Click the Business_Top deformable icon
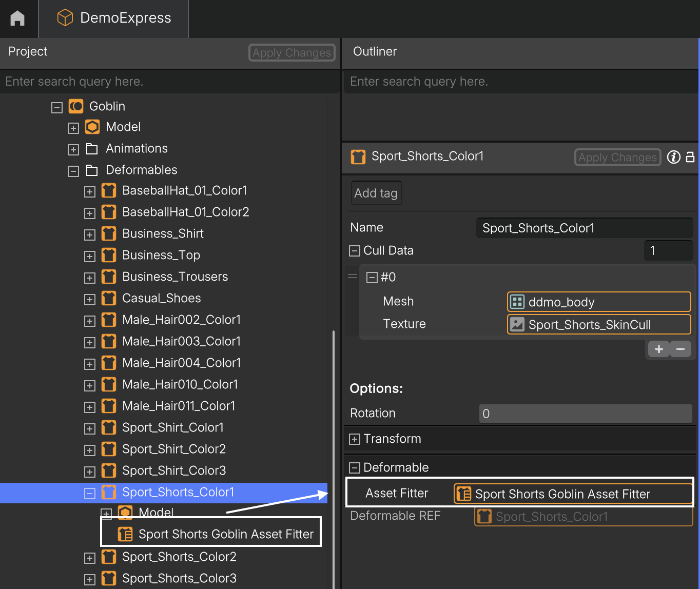This screenshot has width=700, height=589. pyautogui.click(x=109, y=256)
